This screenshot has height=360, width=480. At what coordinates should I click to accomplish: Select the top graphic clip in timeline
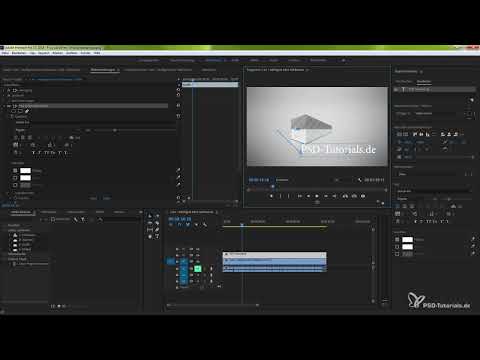pyautogui.click(x=274, y=254)
